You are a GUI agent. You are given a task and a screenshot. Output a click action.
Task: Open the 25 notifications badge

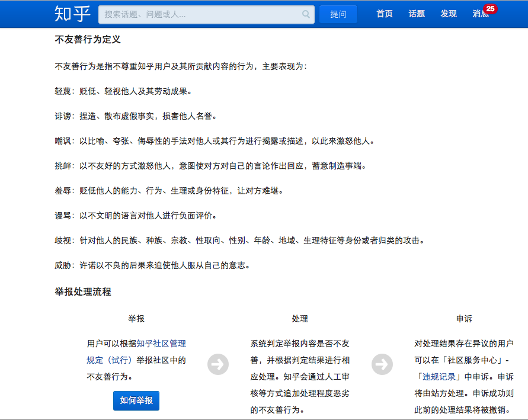[x=490, y=9]
